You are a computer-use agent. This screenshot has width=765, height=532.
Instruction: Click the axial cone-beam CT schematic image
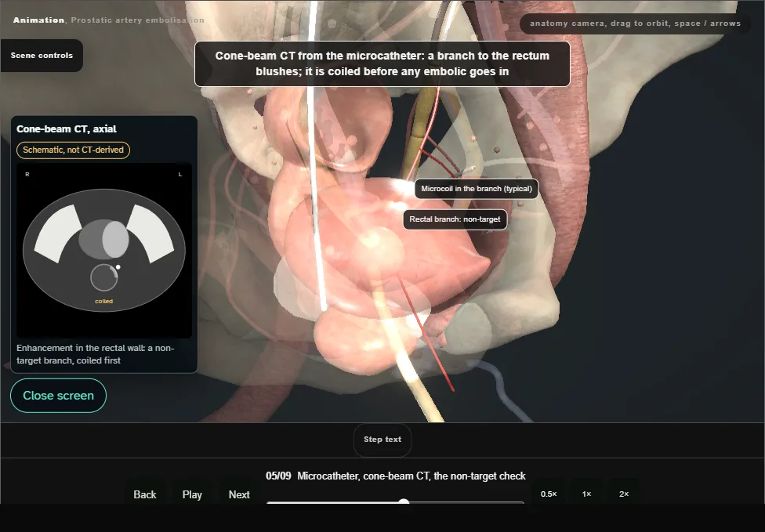(104, 251)
